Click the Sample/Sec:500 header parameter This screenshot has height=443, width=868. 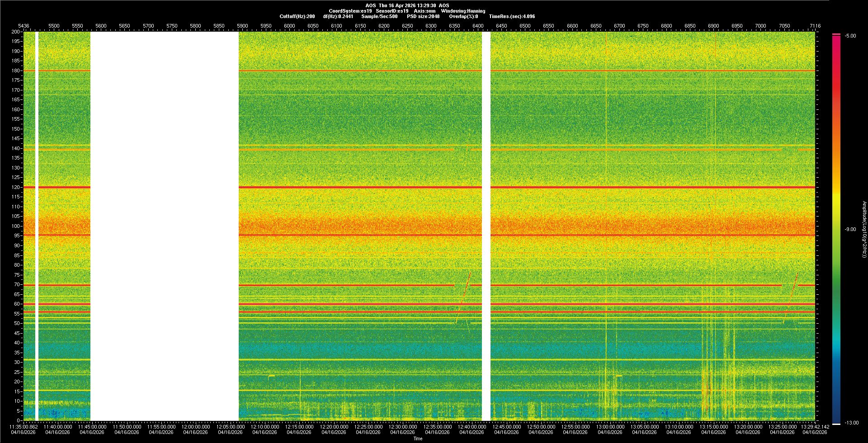[x=379, y=16]
